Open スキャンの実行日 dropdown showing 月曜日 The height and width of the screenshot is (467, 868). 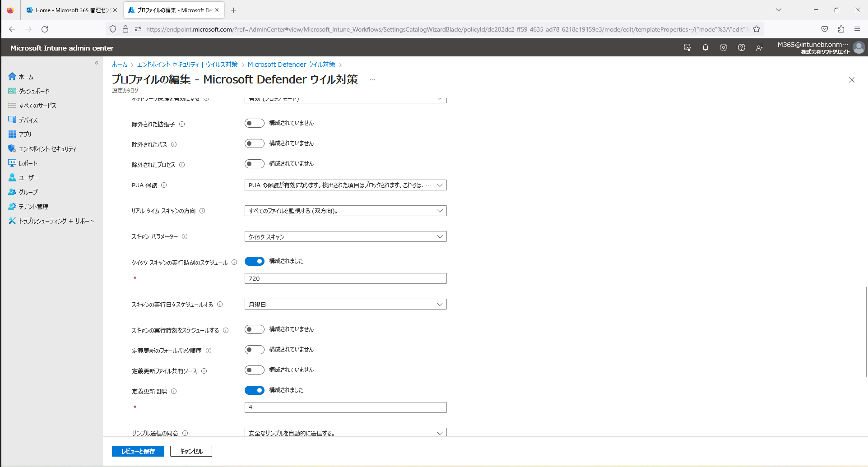(x=346, y=304)
